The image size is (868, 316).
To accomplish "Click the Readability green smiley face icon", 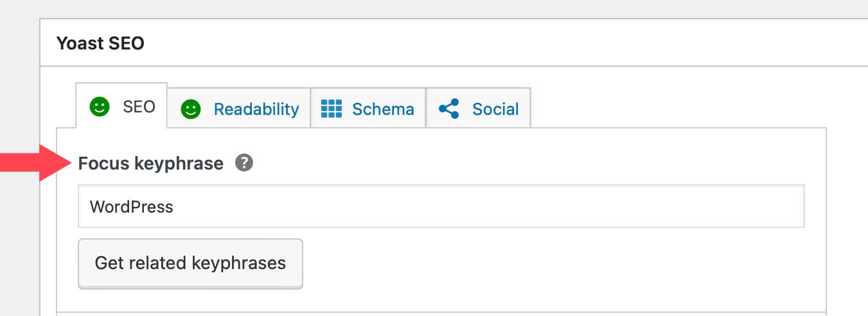I will coord(191,109).
